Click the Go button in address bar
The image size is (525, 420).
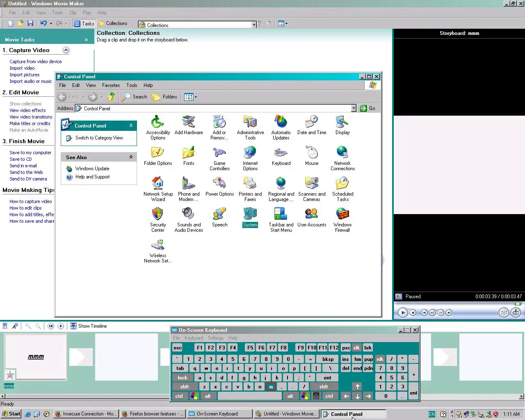pyautogui.click(x=368, y=108)
